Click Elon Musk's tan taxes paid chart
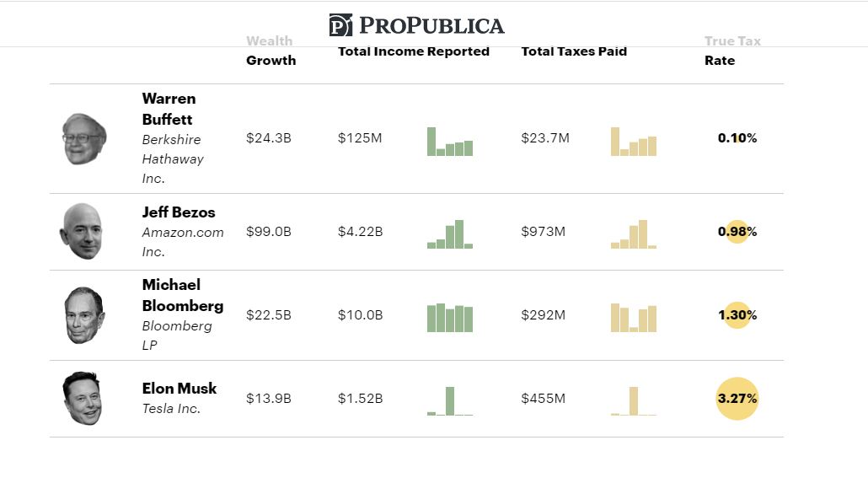 click(634, 401)
